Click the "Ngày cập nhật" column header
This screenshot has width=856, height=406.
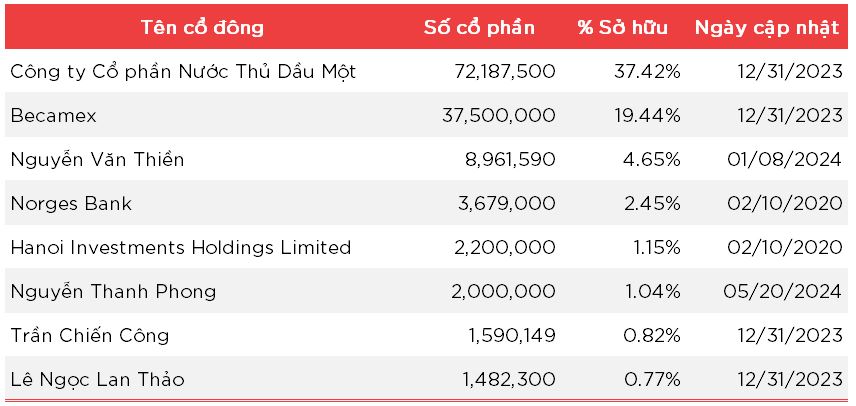pyautogui.click(x=767, y=27)
